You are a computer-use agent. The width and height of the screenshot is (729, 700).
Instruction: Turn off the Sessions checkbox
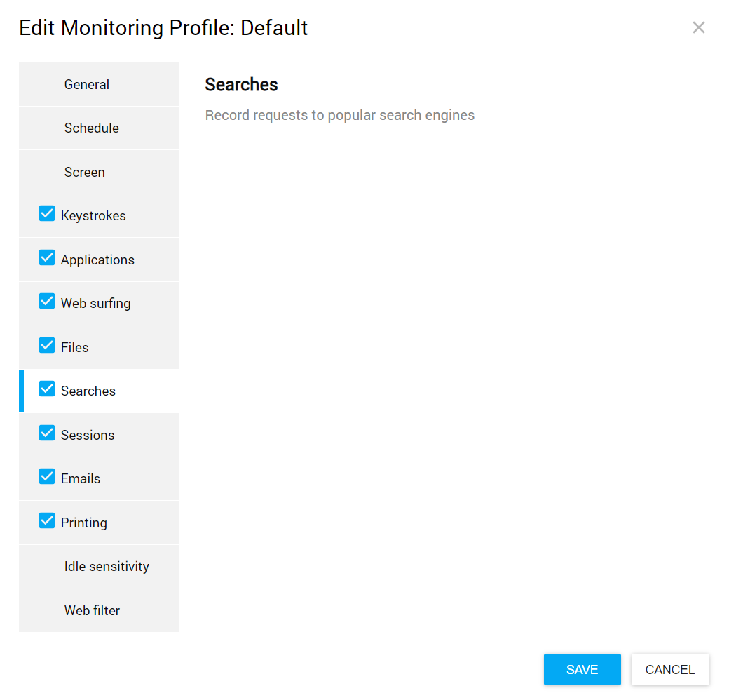(47, 433)
